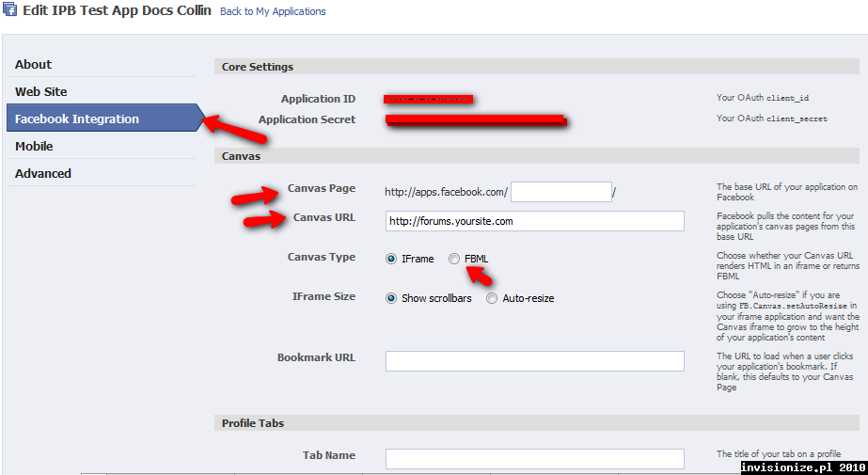
Task: Focus the Canvas URL text box
Action: [x=534, y=221]
